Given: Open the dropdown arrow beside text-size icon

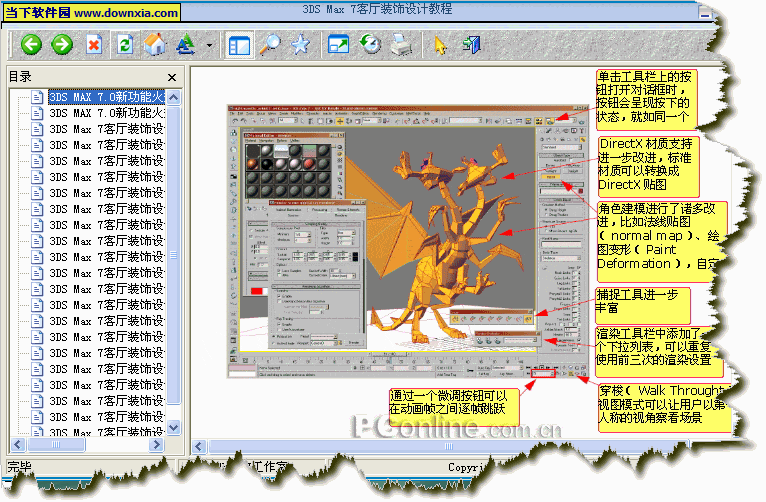Looking at the screenshot, I should 208,45.
